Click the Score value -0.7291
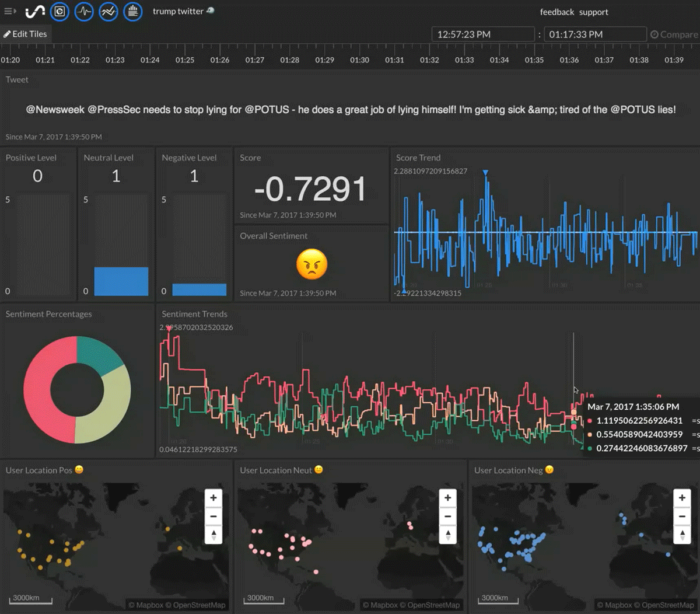Viewport: 700px width, 614px height. coord(310,189)
